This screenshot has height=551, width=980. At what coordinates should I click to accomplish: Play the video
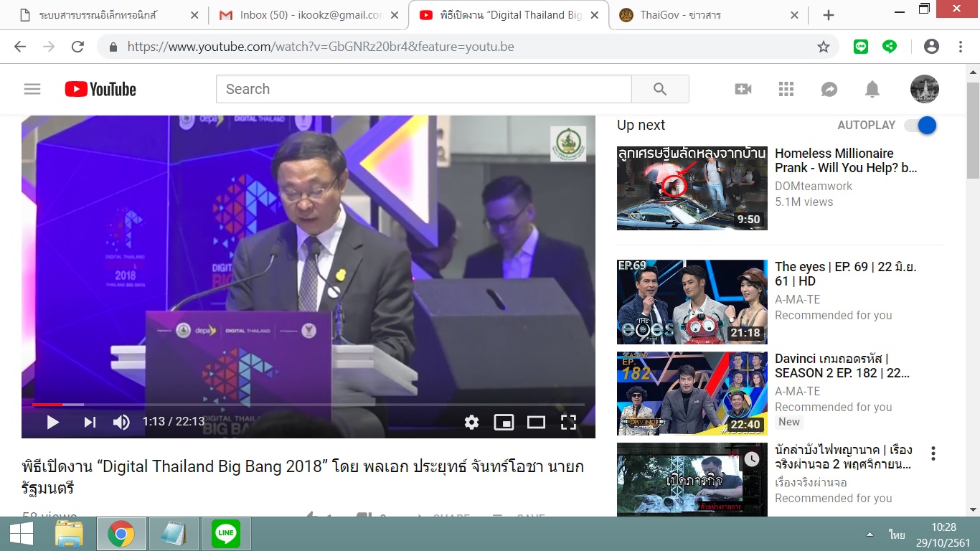click(x=52, y=422)
